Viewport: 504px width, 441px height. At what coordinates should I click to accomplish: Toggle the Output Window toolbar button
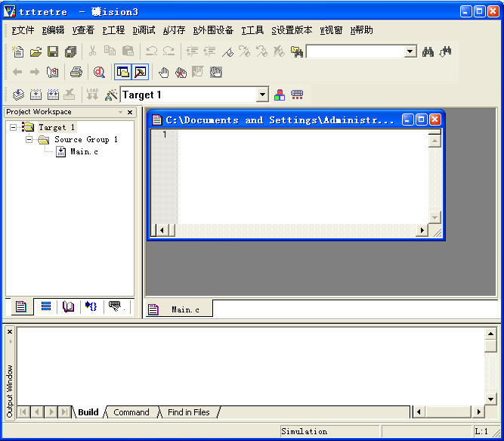coord(140,72)
